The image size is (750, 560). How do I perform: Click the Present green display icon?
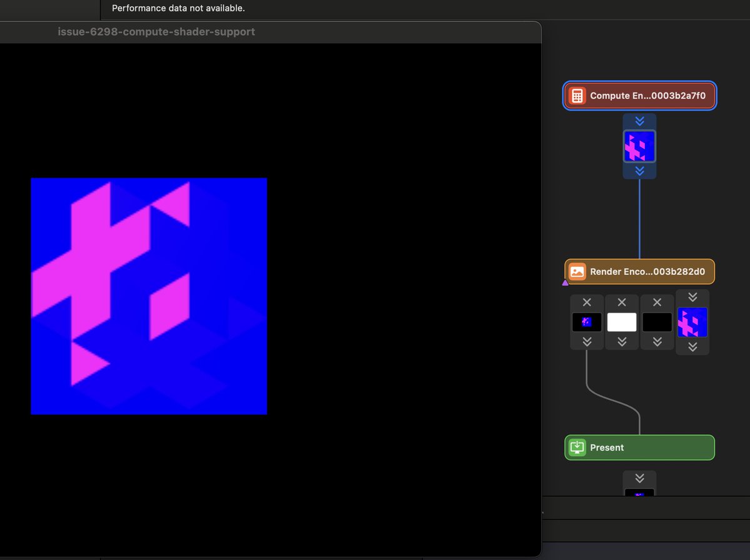tap(576, 447)
